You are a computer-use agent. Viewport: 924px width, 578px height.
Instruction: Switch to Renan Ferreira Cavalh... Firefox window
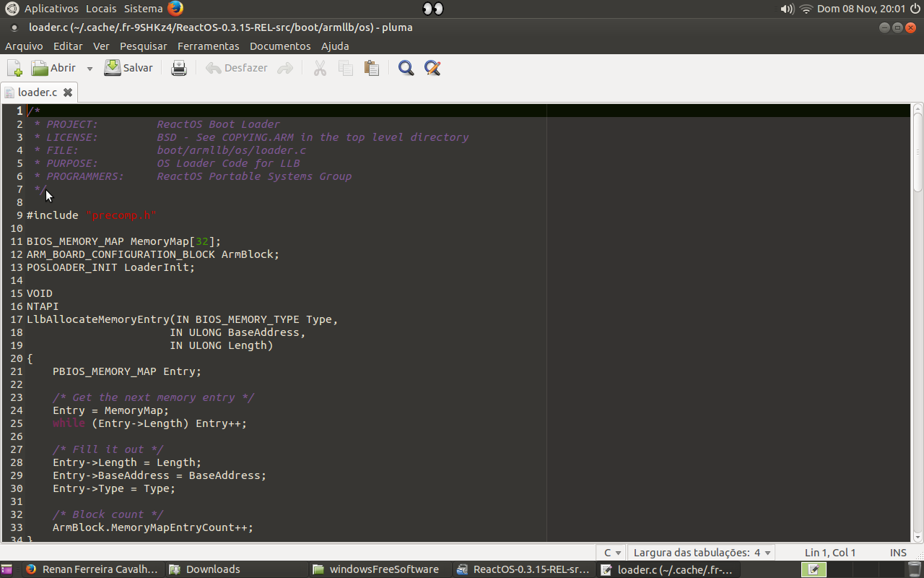pyautogui.click(x=92, y=569)
